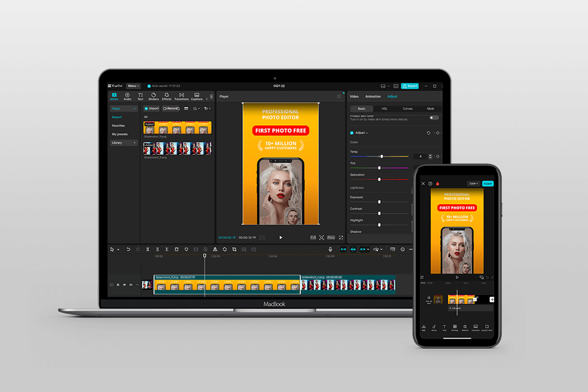Click the timeline playhead marker

point(205,255)
